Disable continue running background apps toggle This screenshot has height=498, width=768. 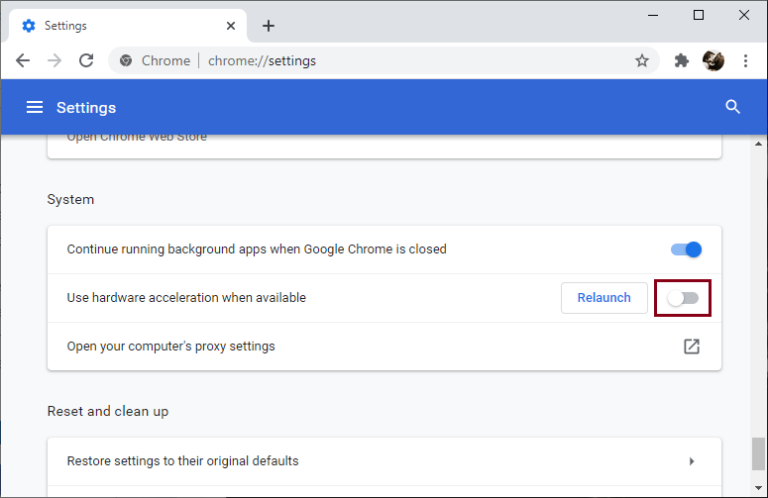tap(686, 249)
